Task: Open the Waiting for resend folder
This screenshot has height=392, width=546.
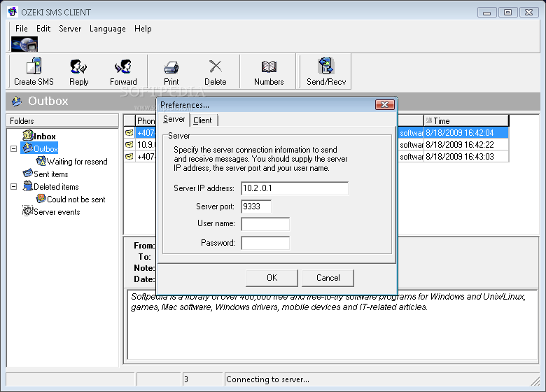Action: point(71,162)
